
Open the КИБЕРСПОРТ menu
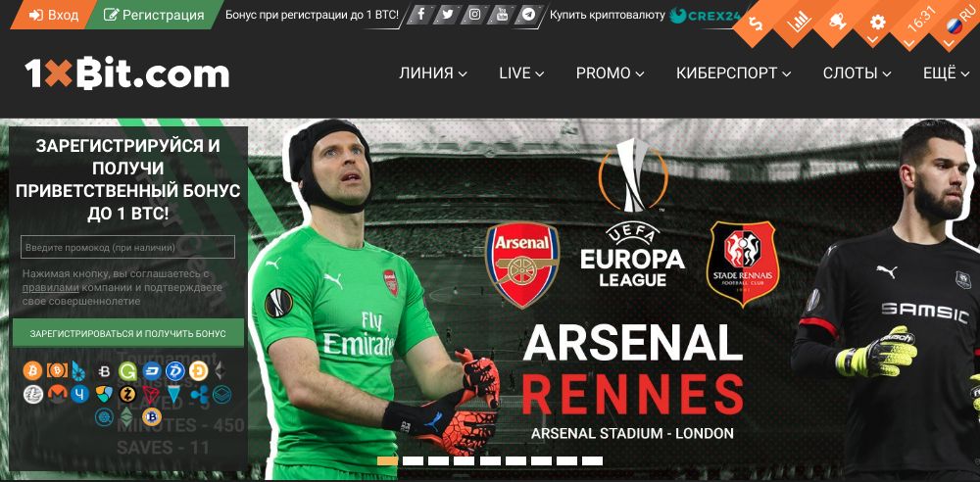coord(734,73)
